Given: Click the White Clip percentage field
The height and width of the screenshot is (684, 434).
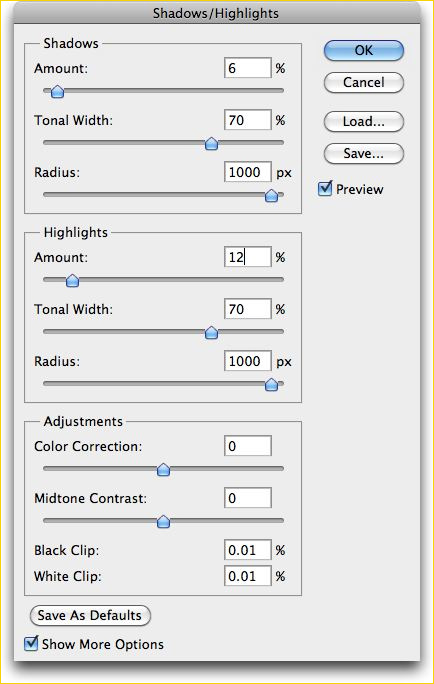Looking at the screenshot, I should coord(248,576).
